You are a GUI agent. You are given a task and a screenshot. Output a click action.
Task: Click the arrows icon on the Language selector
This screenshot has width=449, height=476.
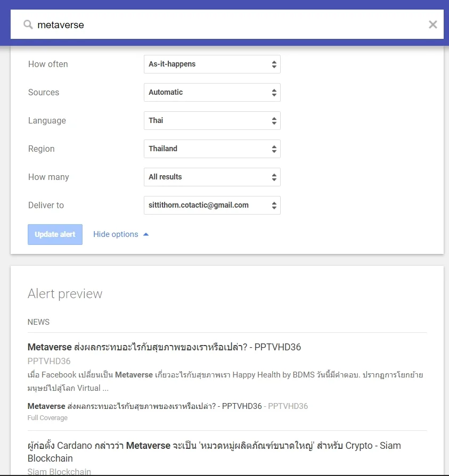pos(273,120)
